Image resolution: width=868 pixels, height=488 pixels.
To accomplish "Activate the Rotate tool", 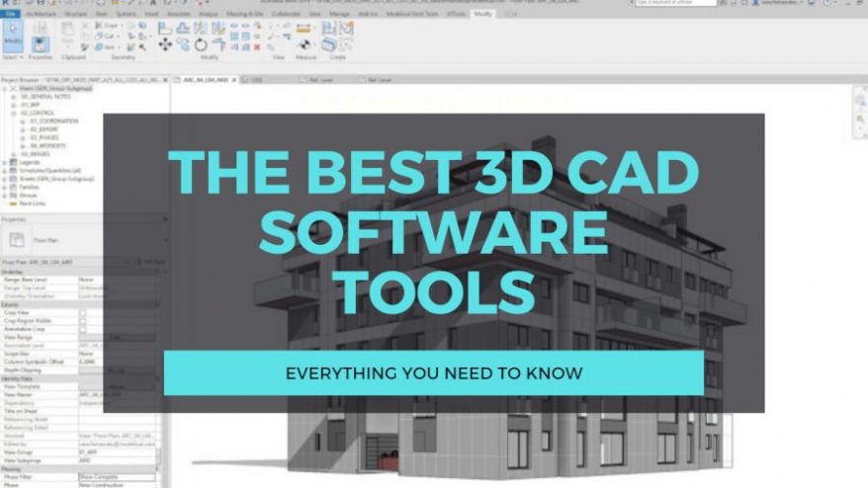I will [x=201, y=44].
